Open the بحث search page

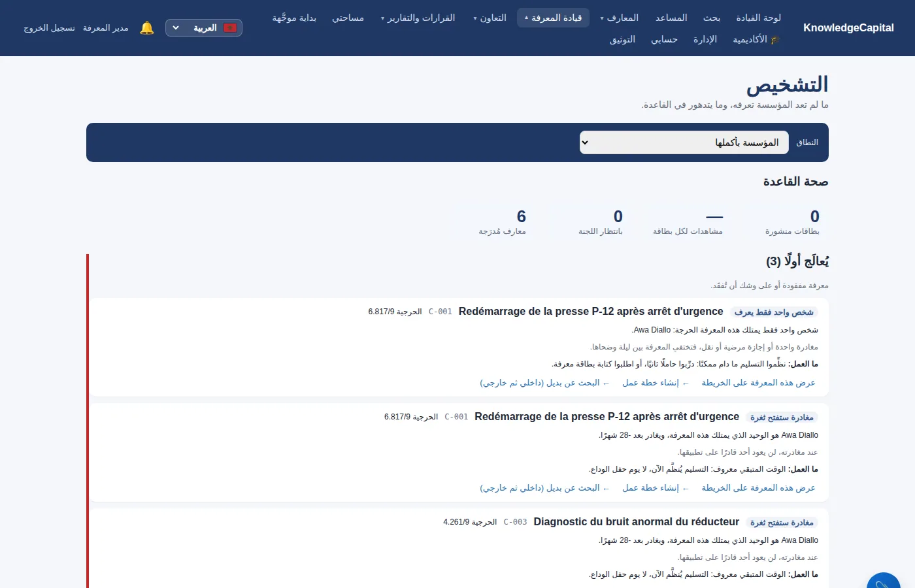pos(712,18)
